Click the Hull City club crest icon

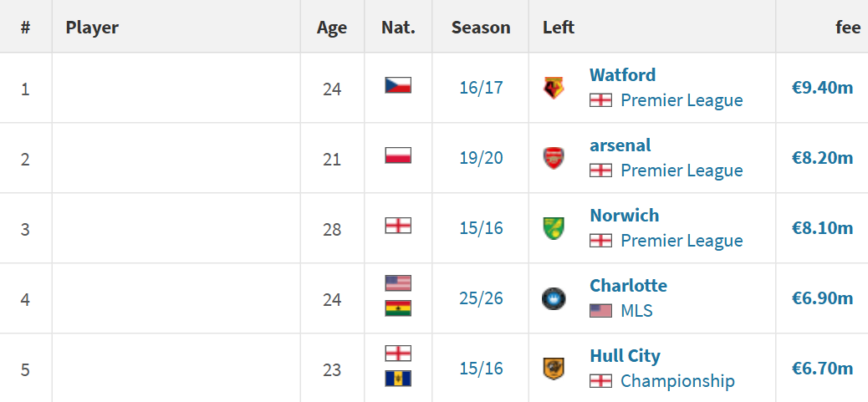pos(553,369)
